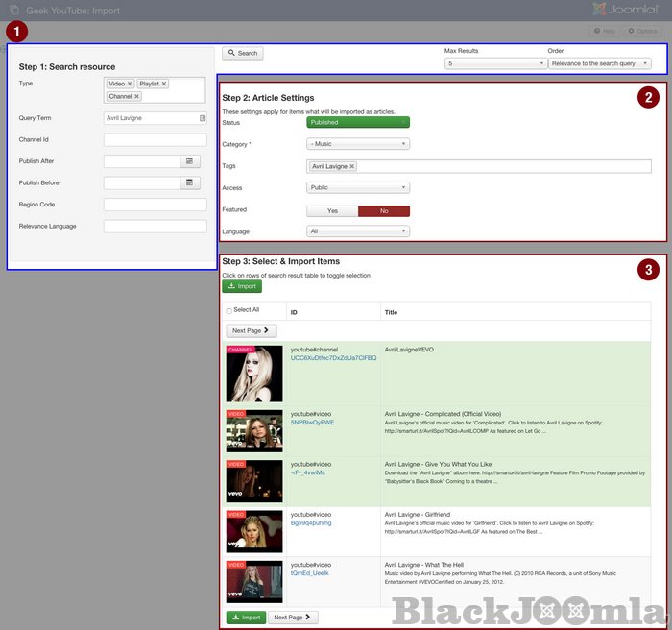
Task: Remove the Avril Lavigne tag
Action: 351,166
